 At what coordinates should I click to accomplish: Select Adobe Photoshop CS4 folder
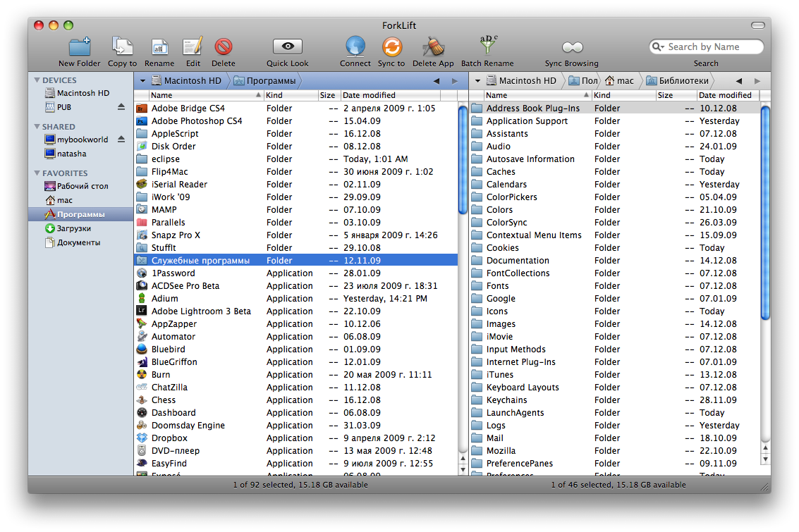coord(295,121)
